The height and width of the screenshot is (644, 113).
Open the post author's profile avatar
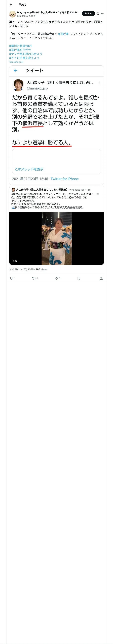(13, 14)
